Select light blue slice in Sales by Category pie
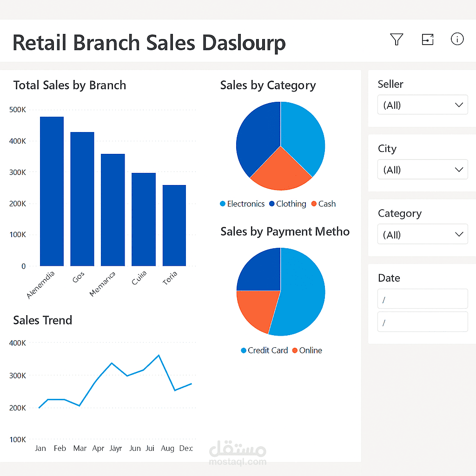The image size is (476, 476). [x=304, y=137]
